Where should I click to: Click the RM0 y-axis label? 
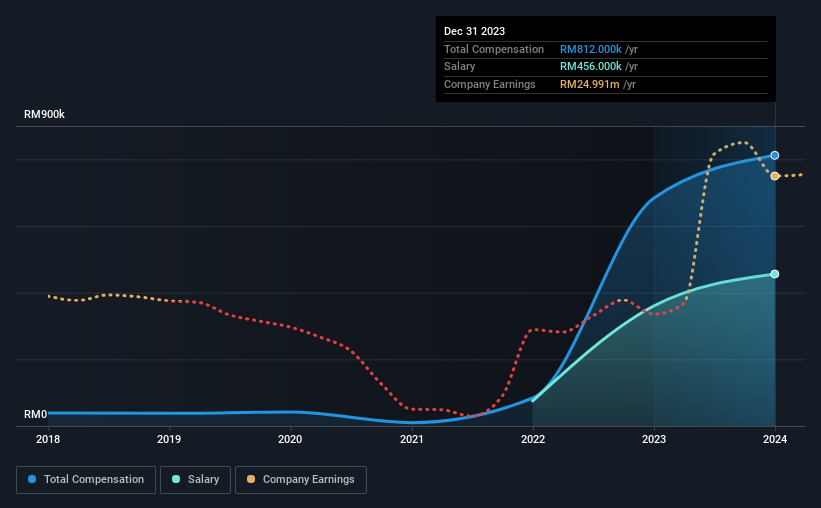click(35, 414)
